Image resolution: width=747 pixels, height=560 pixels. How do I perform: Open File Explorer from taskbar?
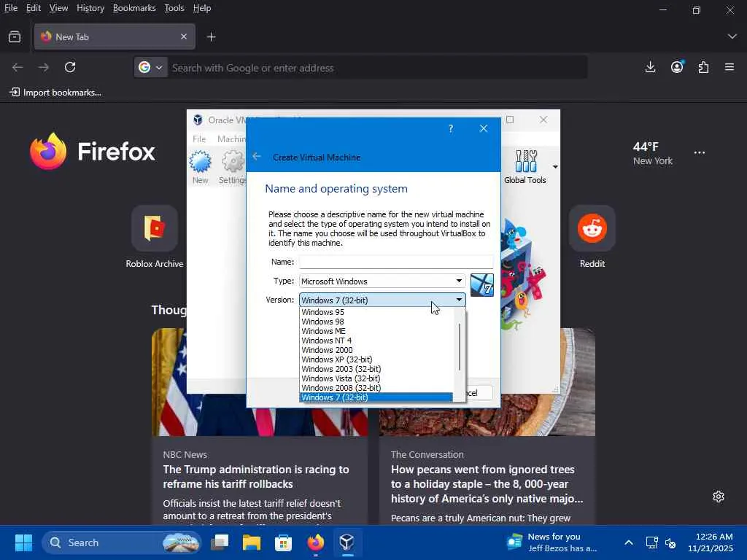252,542
